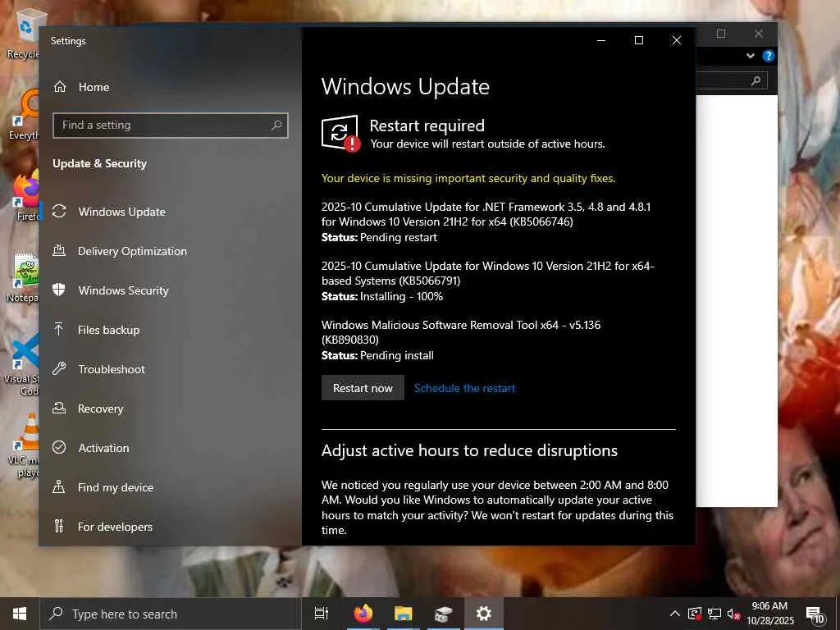Click the Troubleshoot wrench icon
Image resolution: width=840 pixels, height=630 pixels.
click(59, 368)
